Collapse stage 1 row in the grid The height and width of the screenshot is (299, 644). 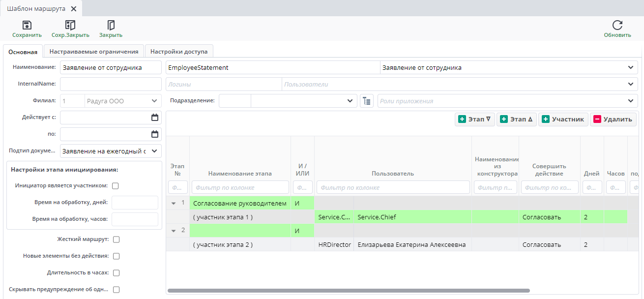point(174,203)
